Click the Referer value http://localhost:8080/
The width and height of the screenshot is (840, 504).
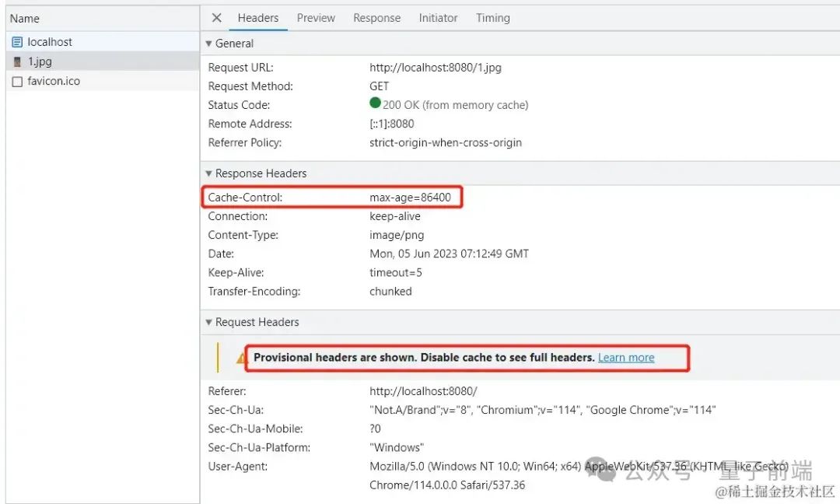click(423, 391)
